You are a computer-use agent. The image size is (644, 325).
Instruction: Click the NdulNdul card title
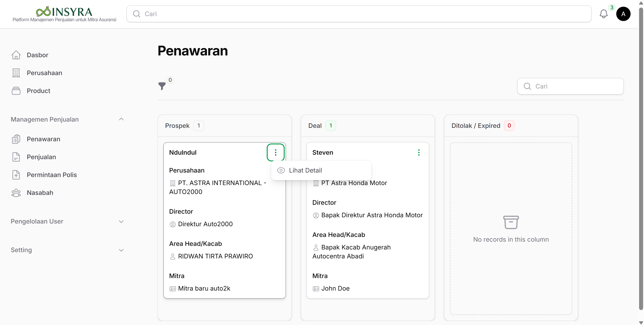(183, 152)
